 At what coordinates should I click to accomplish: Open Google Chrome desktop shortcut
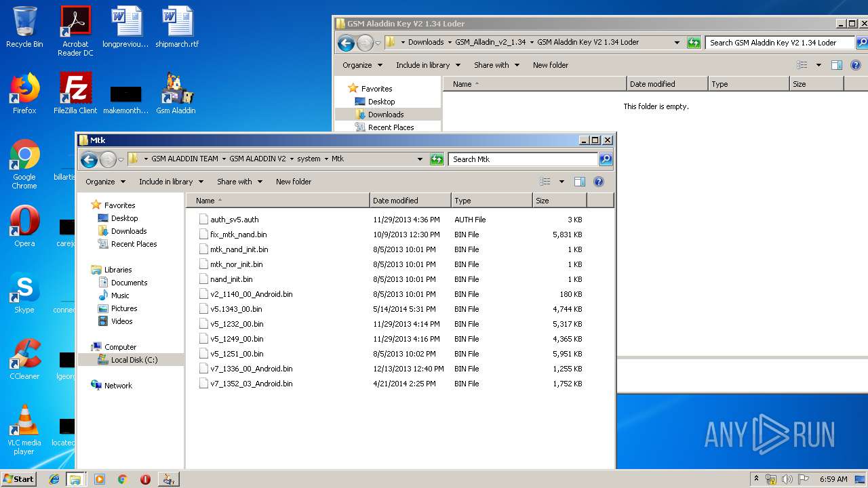coord(24,164)
